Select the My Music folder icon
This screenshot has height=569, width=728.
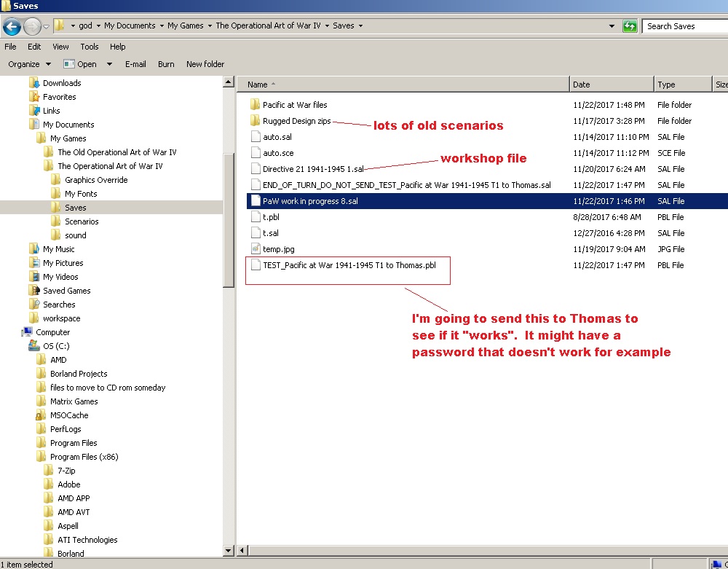[34, 249]
